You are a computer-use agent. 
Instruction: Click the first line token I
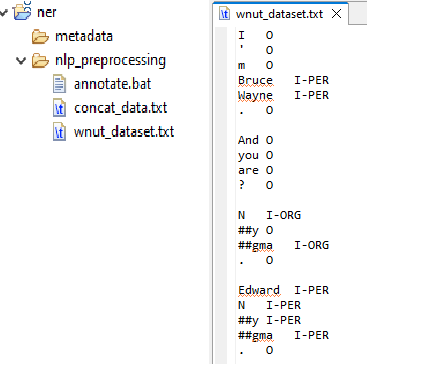(x=241, y=35)
